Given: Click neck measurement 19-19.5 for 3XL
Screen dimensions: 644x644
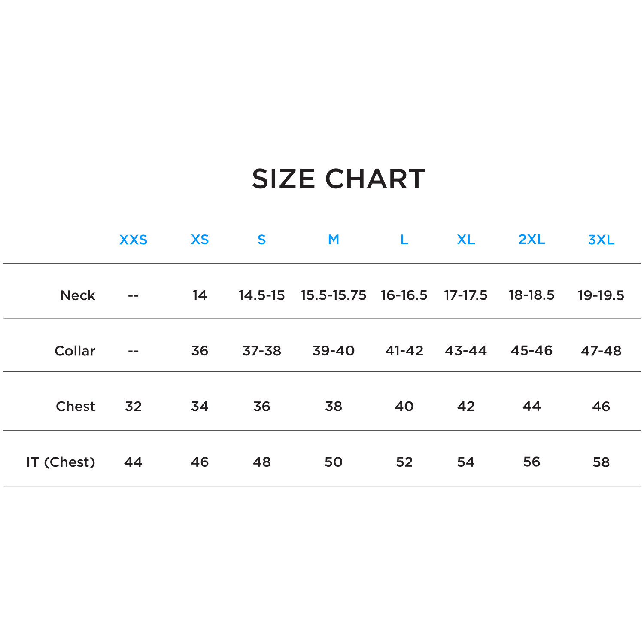Looking at the screenshot, I should tap(601, 295).
